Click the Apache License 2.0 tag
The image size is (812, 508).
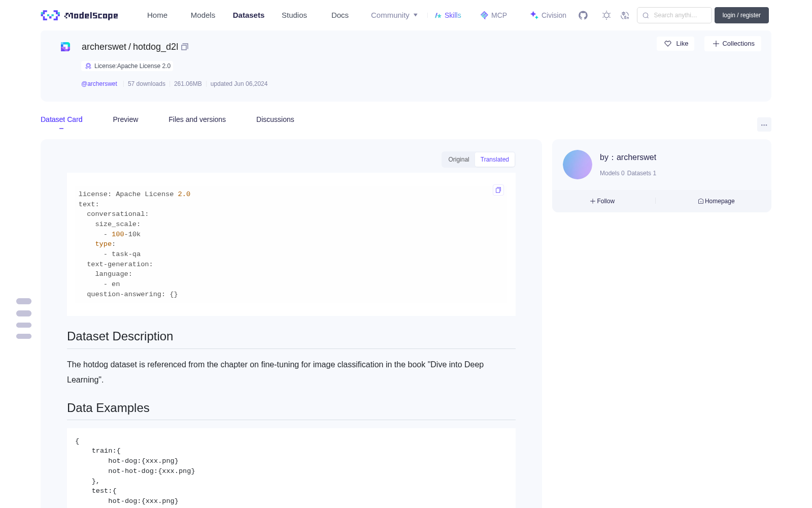(127, 66)
